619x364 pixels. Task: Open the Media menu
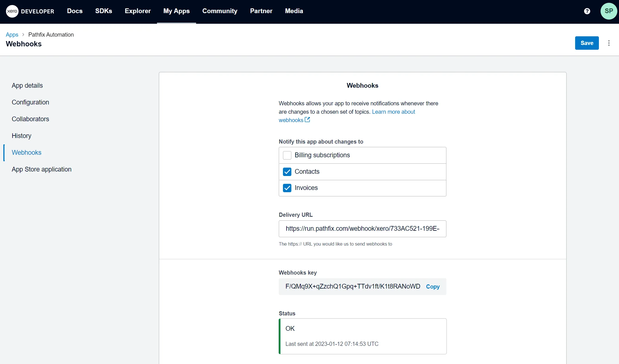coord(294,11)
